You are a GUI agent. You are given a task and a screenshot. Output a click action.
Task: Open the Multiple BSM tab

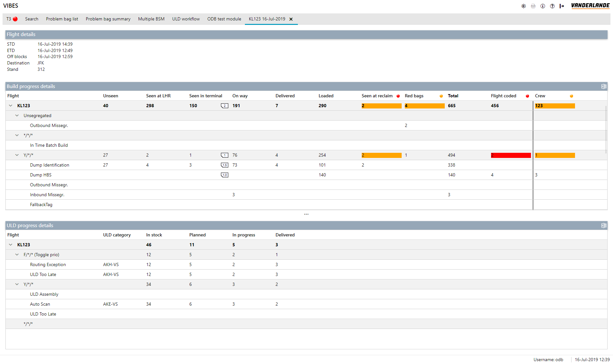click(151, 19)
